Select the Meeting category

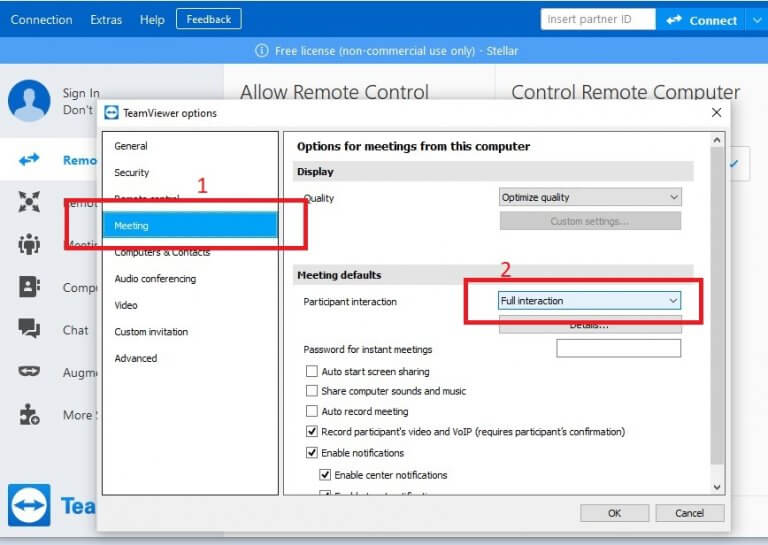(x=190, y=225)
